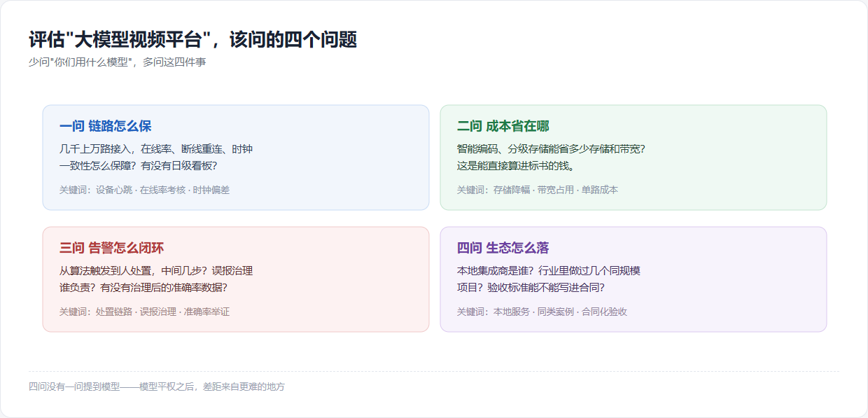Image resolution: width=868 pixels, height=418 pixels.
Task: Click the line starting 几千上万路接入
Action: pyautogui.click(x=156, y=149)
